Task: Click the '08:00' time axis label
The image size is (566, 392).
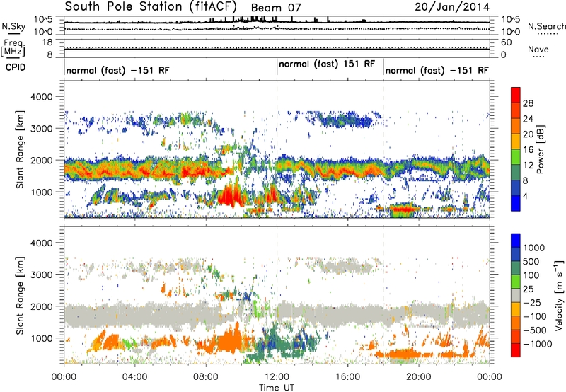Action: [206, 377]
